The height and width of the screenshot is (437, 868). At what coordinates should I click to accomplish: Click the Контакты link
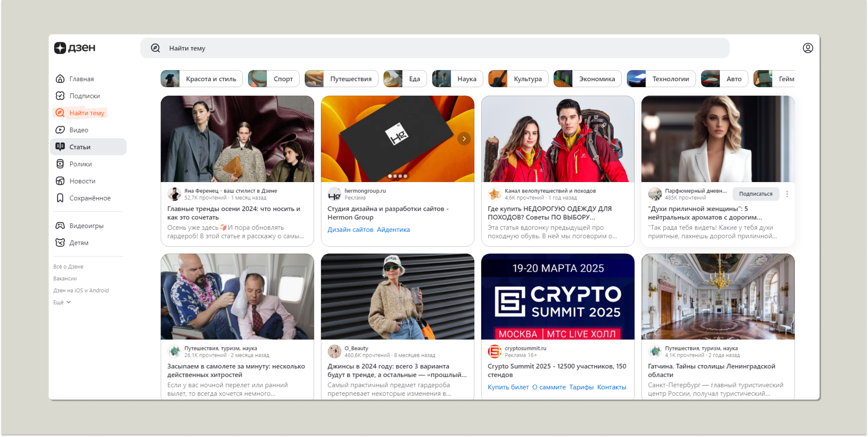coord(612,387)
